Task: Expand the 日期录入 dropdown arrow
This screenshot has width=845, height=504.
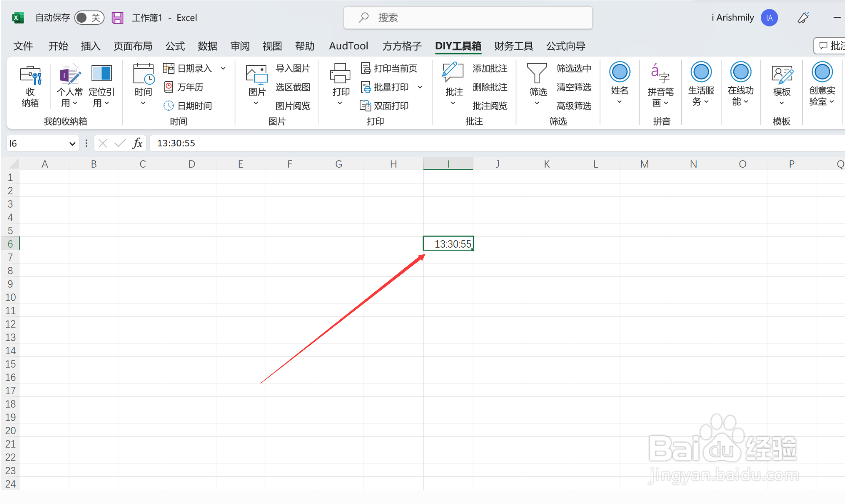Action: tap(223, 69)
